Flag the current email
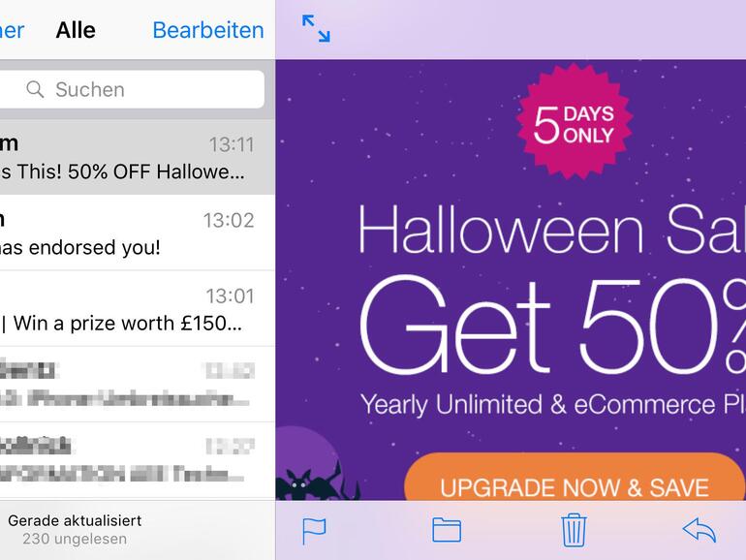 (314, 531)
